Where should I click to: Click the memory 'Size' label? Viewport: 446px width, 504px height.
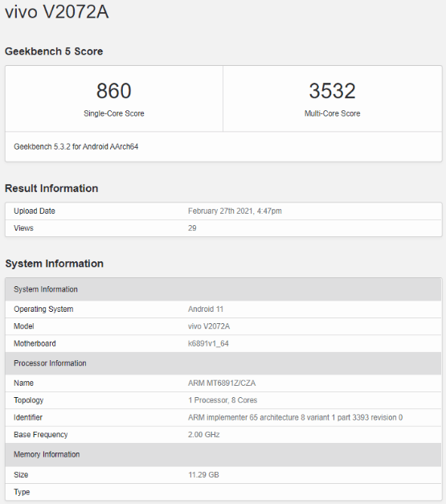[x=21, y=475]
